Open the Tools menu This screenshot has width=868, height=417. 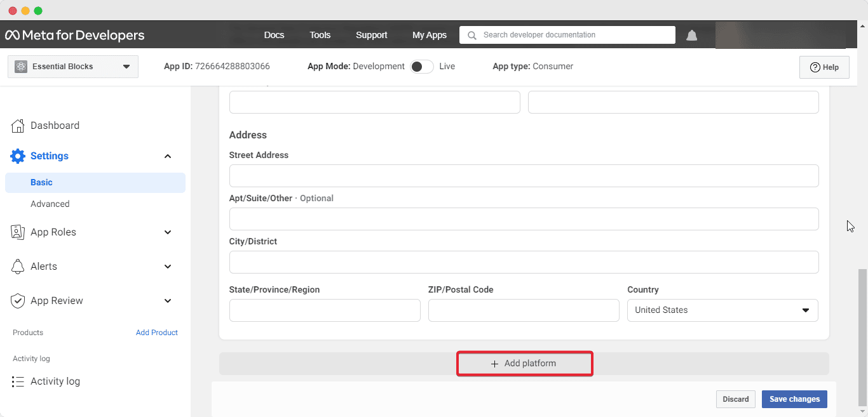pyautogui.click(x=320, y=35)
